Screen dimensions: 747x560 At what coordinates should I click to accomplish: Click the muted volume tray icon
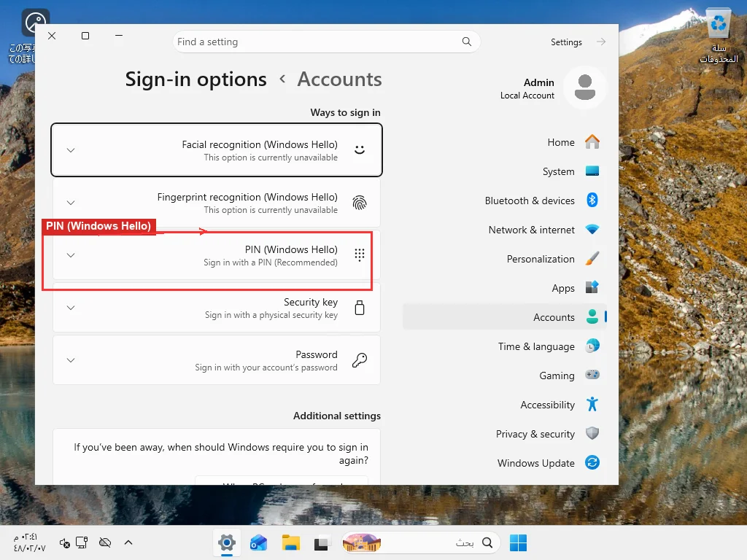[x=64, y=542]
